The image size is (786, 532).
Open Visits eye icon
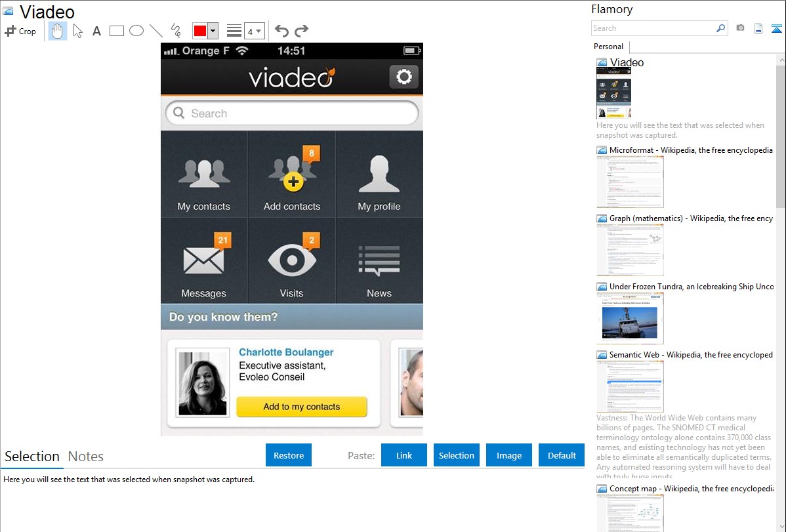tap(292, 261)
